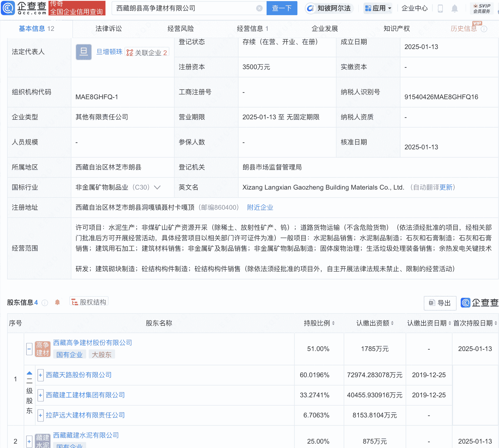This screenshot has height=448, width=499.
Task: Click the monitoring bell beside 股东信息
Action: 57,302
